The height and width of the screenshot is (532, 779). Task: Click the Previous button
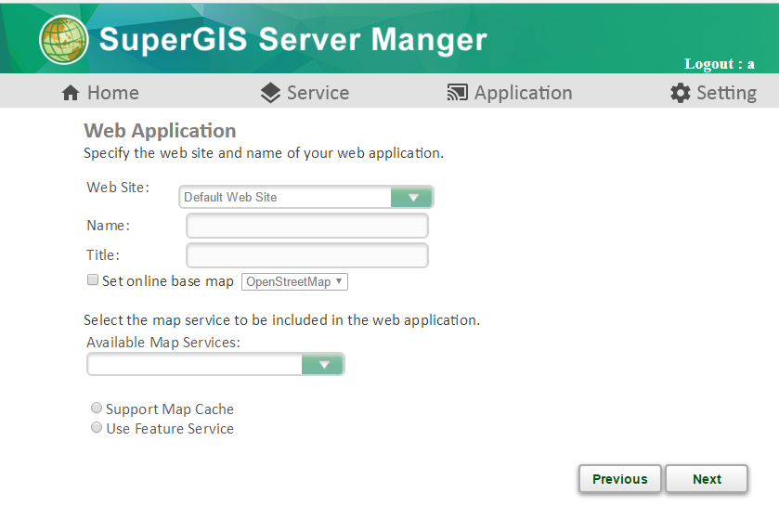(620, 479)
